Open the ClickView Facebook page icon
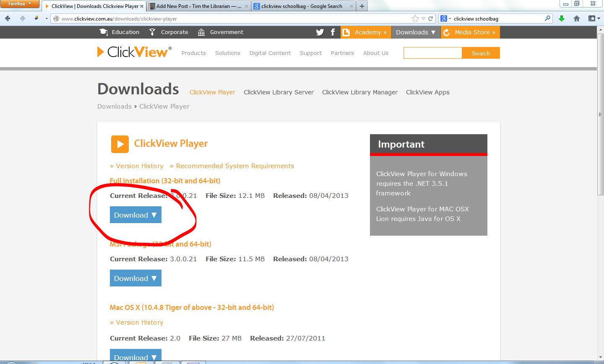Image resolution: width=604 pixels, height=364 pixels. 333,32
